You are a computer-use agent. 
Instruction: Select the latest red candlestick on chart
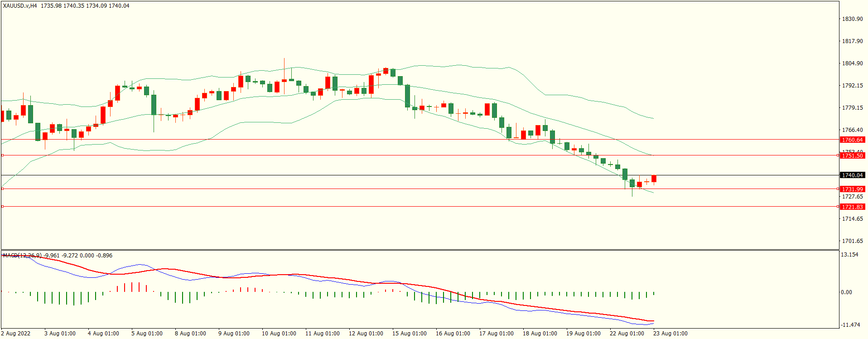(654, 179)
